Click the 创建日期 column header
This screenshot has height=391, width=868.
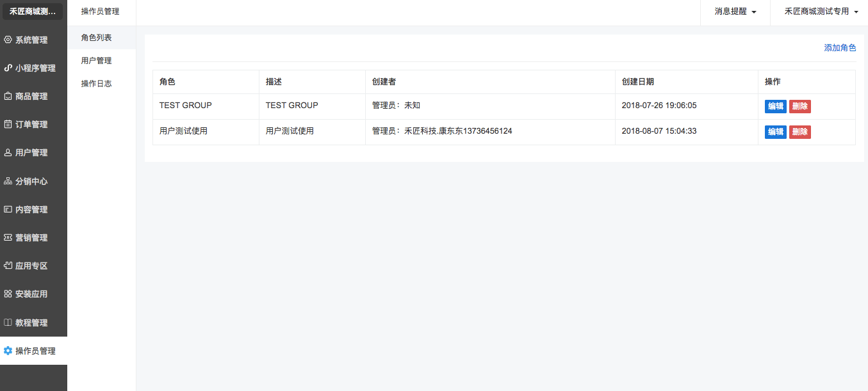tap(638, 82)
